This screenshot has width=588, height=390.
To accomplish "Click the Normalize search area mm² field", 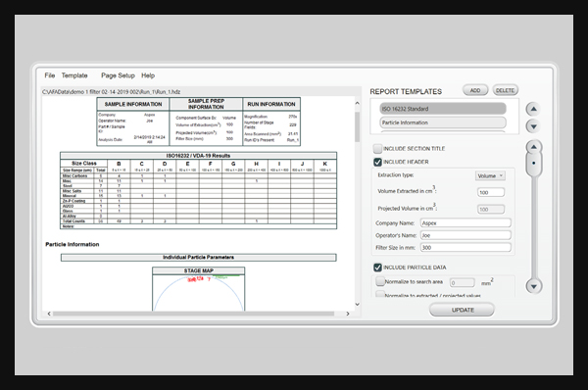I will click(x=462, y=283).
